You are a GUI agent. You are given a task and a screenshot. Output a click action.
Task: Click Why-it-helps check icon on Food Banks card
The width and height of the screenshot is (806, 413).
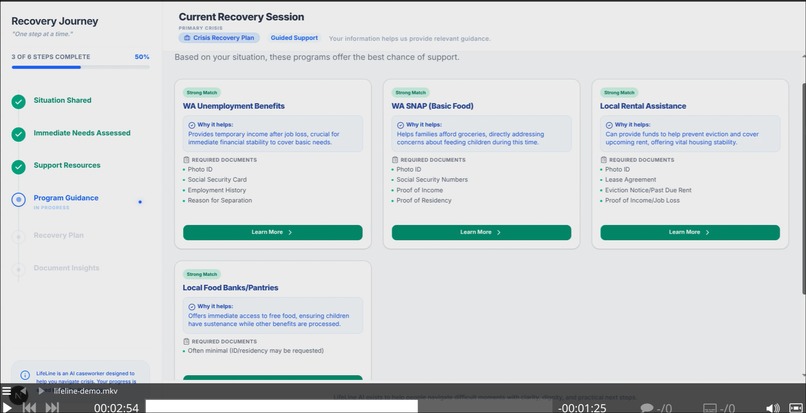(192, 307)
